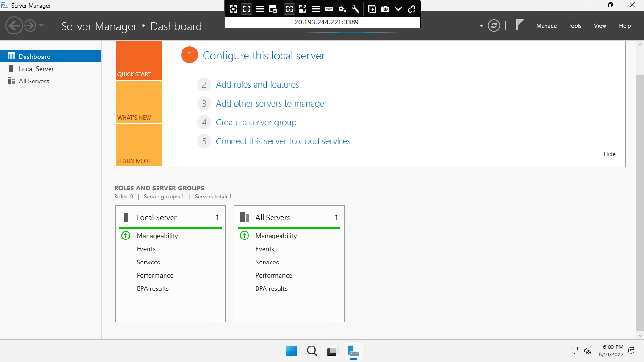The width and height of the screenshot is (644, 362).
Task: Click the network icon in system tray
Action: pos(575,351)
